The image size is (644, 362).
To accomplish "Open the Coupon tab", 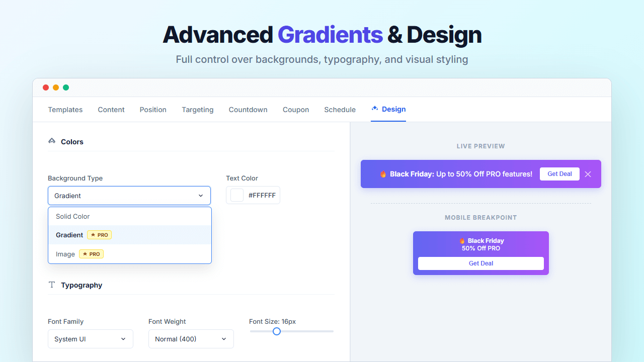I will (x=296, y=110).
